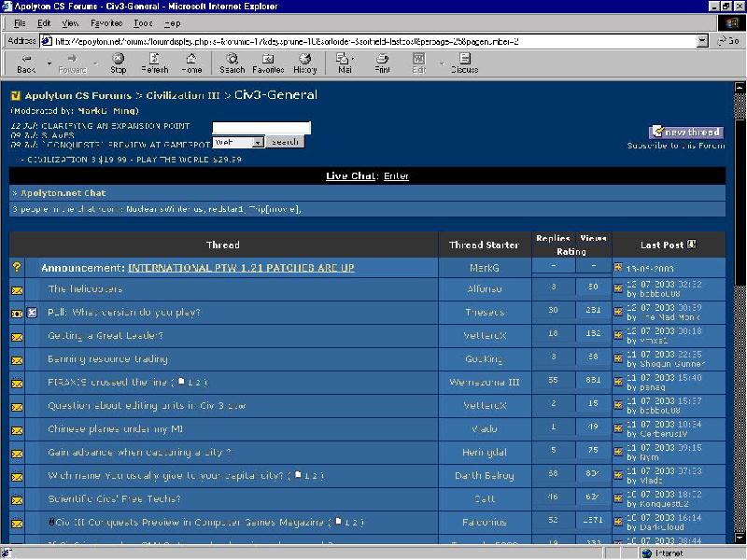Click the Search toolbar icon
Image resolution: width=747 pixels, height=560 pixels.
(x=232, y=63)
